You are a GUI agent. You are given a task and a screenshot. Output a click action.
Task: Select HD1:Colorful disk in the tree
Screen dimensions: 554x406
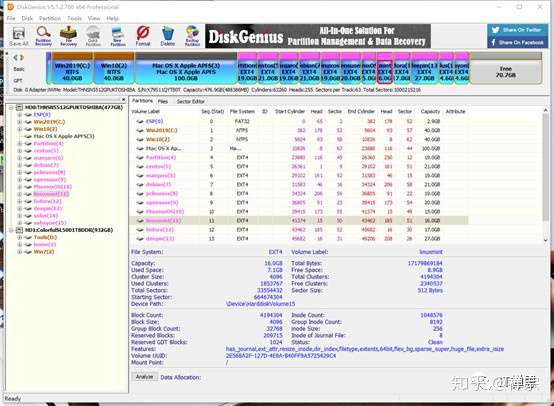point(69,230)
